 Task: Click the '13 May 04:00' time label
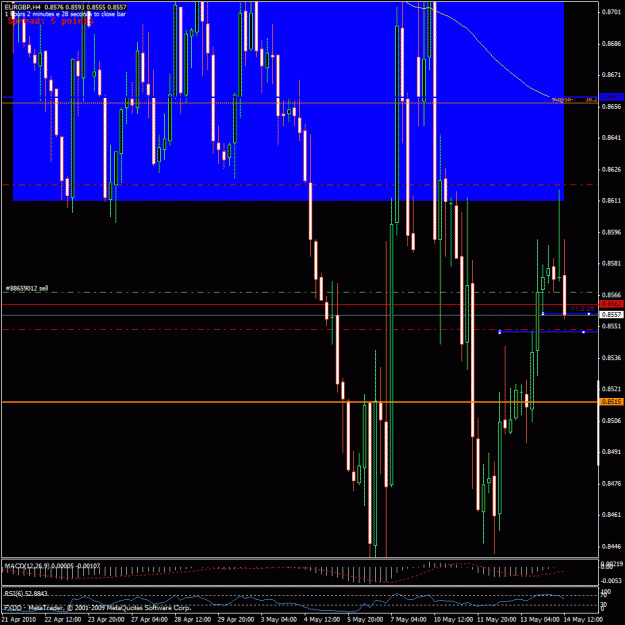(x=538, y=620)
